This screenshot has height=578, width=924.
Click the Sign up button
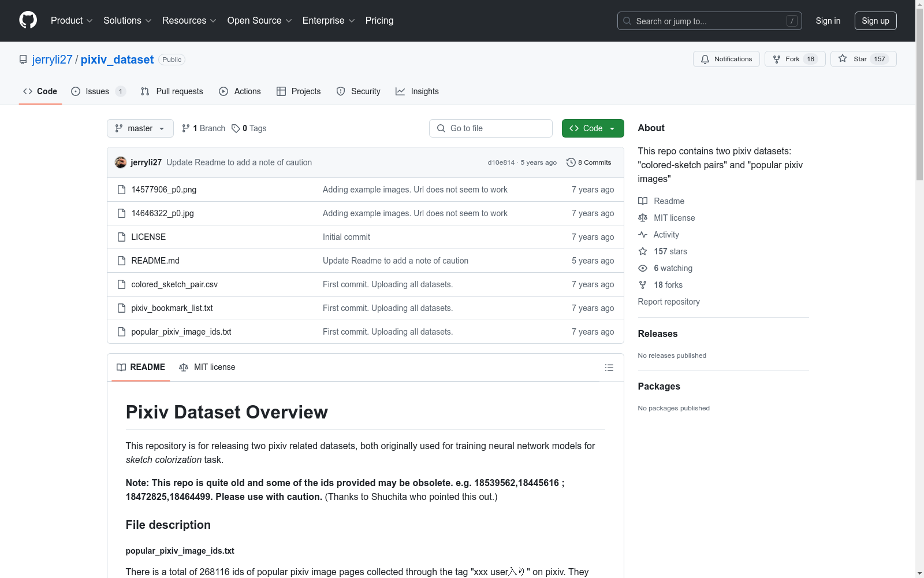coord(875,21)
